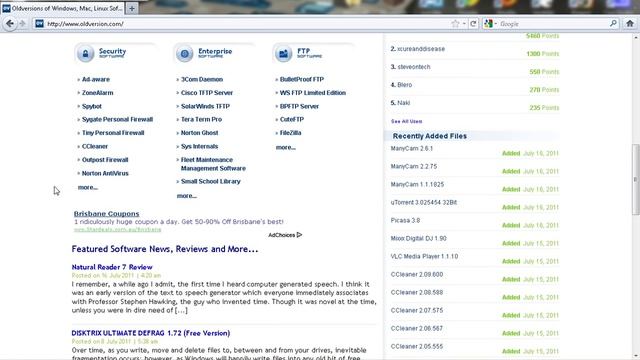Open DISKTRIX ULTIMATE DEFRAG 1.72 article
The height and width of the screenshot is (360, 640).
coord(151,333)
